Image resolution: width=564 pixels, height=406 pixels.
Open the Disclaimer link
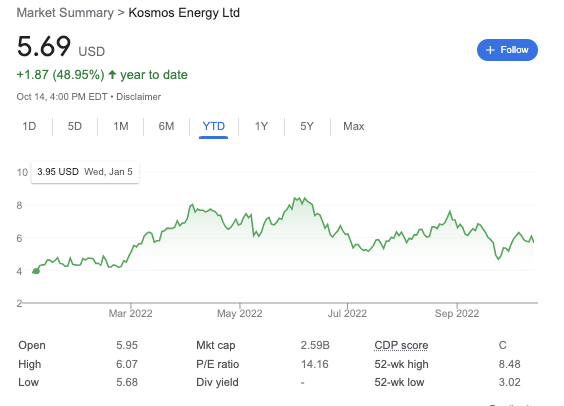(138, 97)
